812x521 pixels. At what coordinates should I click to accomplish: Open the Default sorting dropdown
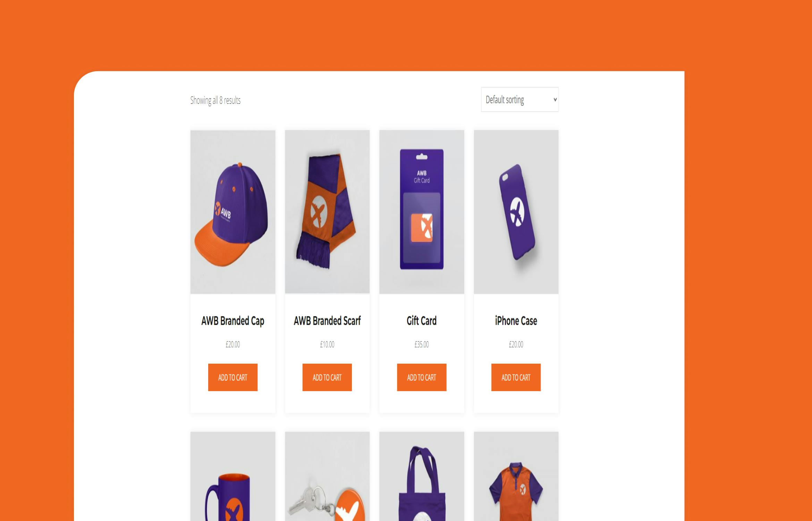coord(519,100)
